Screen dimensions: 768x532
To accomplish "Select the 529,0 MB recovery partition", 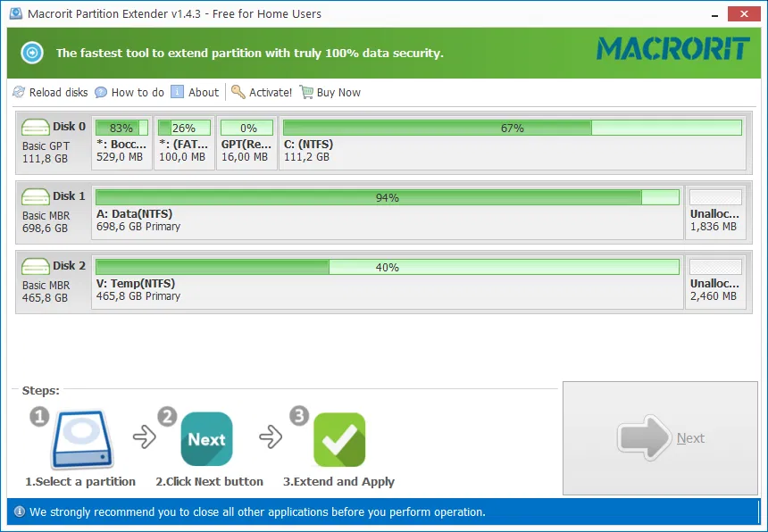I will 121,143.
